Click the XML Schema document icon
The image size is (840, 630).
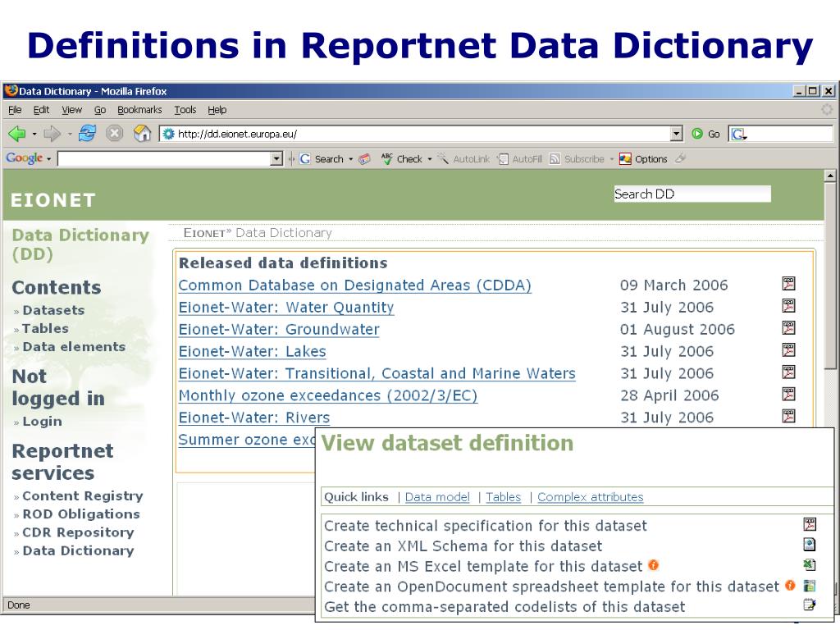pos(810,545)
